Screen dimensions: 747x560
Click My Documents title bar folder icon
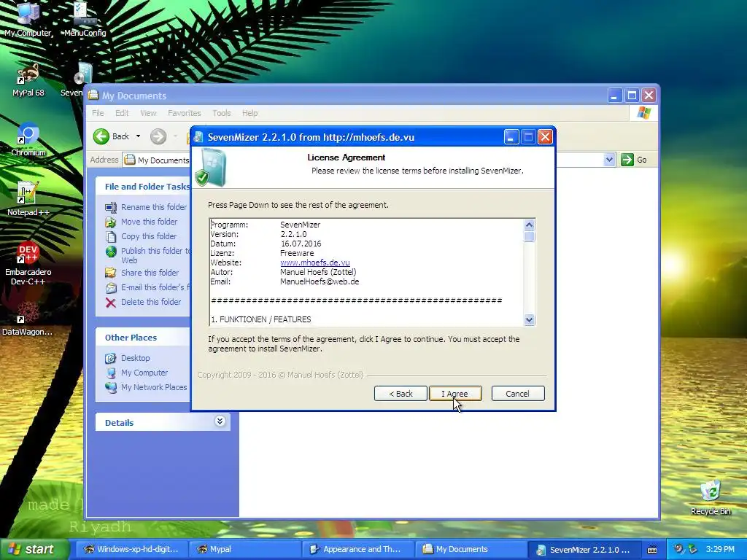coord(93,96)
